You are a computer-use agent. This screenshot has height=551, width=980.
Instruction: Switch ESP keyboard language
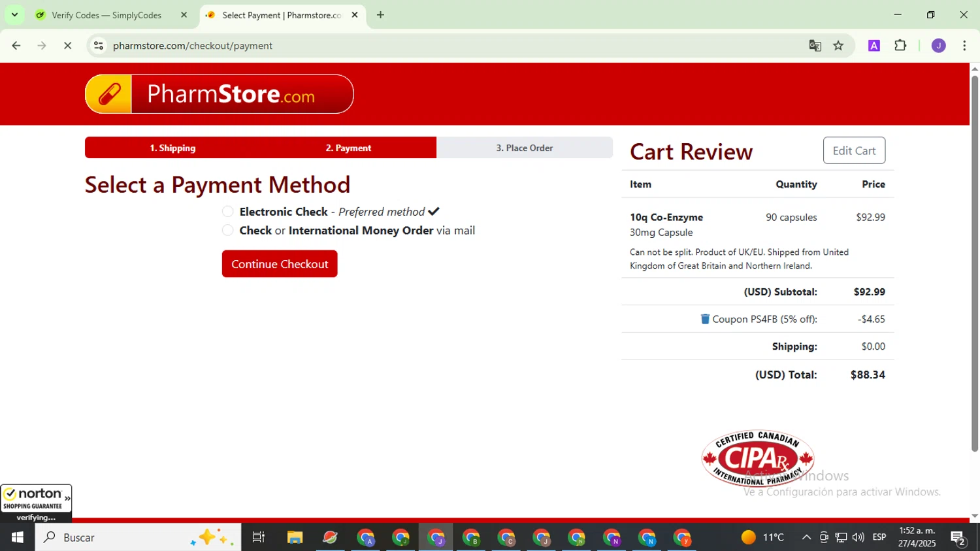(879, 537)
